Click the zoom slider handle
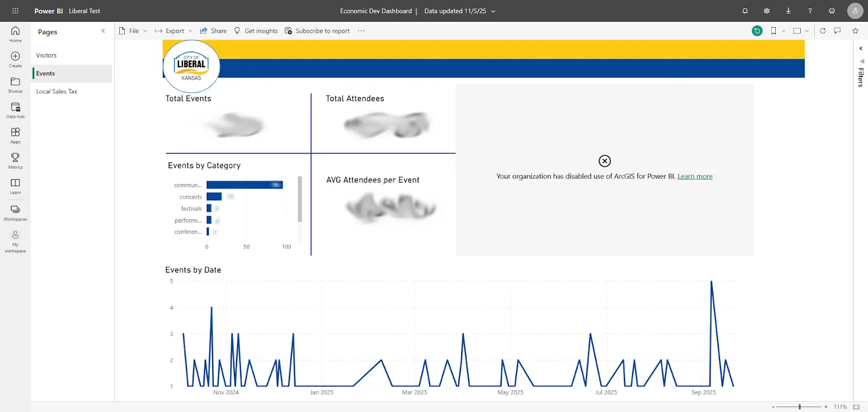 pos(800,407)
